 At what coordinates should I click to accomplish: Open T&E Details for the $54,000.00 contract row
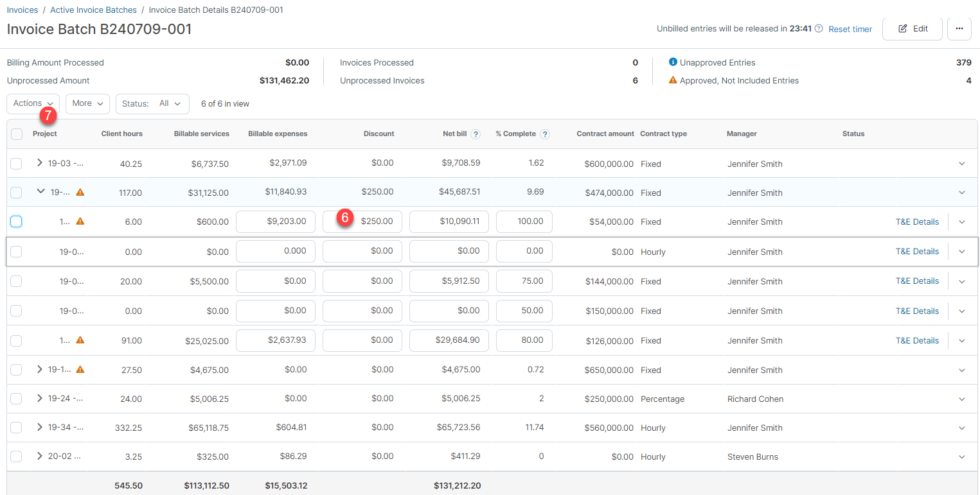(x=917, y=221)
